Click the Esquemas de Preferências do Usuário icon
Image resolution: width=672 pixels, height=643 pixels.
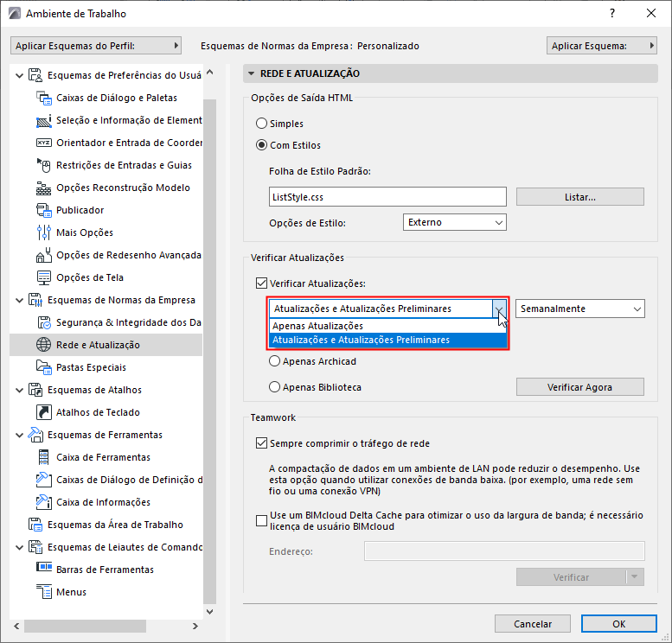click(35, 75)
